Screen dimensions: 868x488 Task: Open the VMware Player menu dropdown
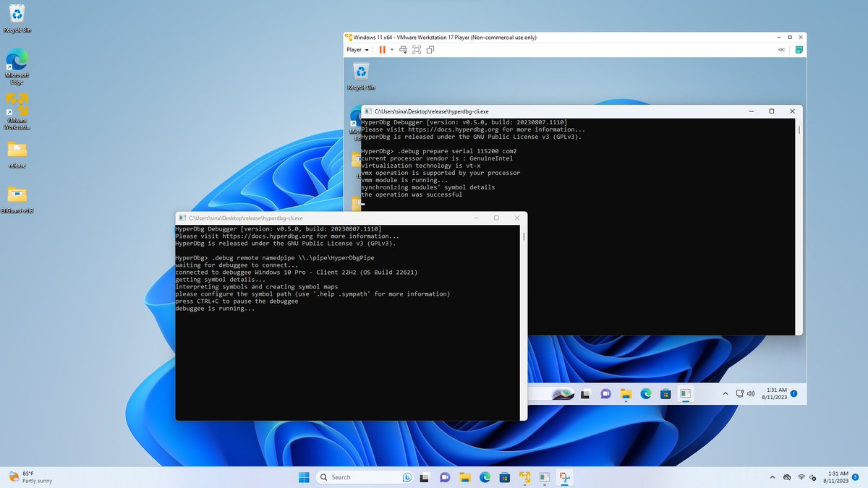coord(357,50)
